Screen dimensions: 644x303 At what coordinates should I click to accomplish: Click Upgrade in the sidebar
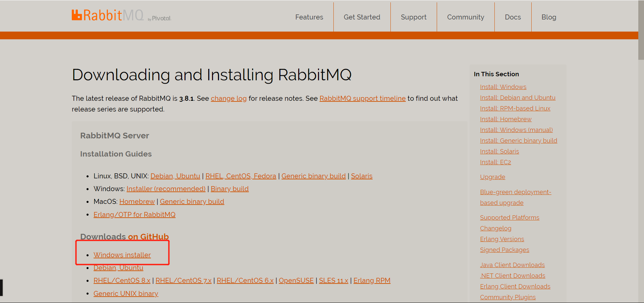click(x=492, y=177)
